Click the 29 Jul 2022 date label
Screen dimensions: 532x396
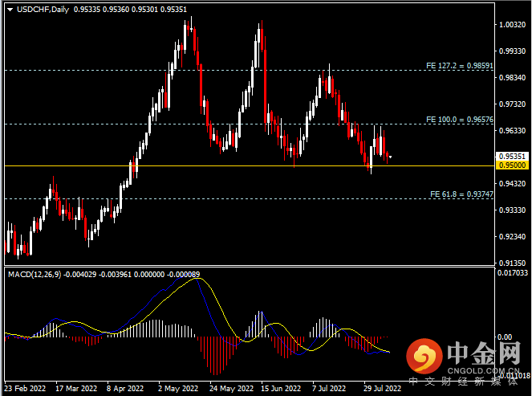[x=382, y=388]
